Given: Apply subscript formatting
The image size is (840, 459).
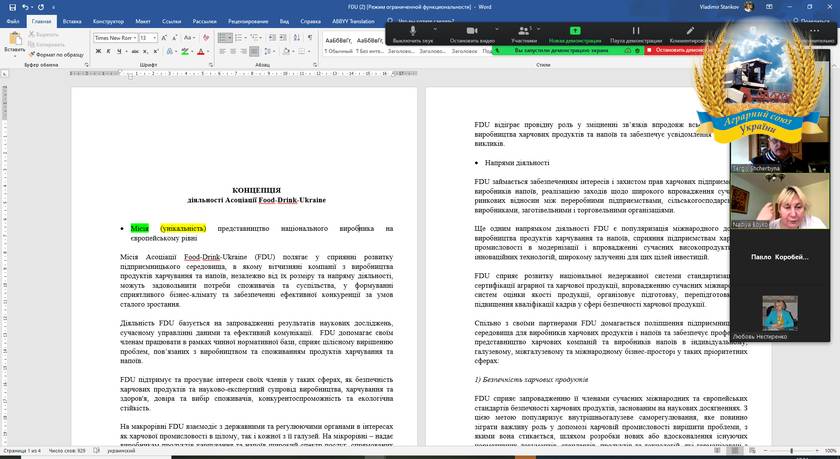Looking at the screenshot, I should [146, 51].
